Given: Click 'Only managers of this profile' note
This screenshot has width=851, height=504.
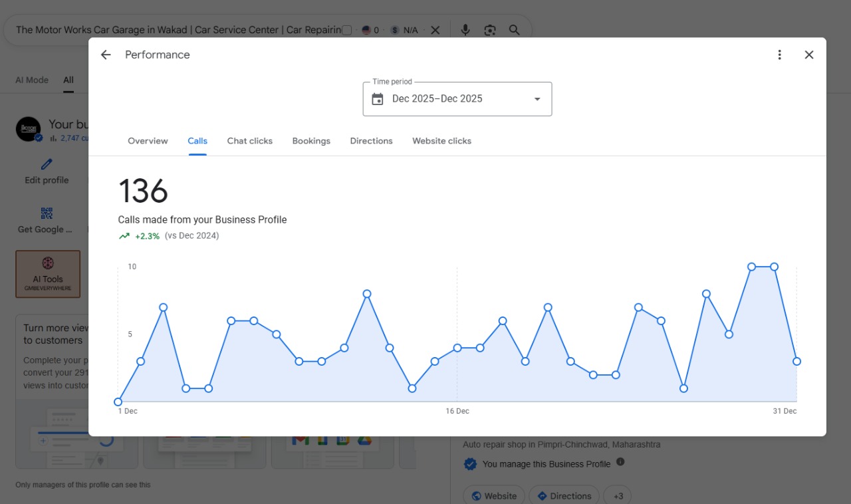Looking at the screenshot, I should pos(83,485).
